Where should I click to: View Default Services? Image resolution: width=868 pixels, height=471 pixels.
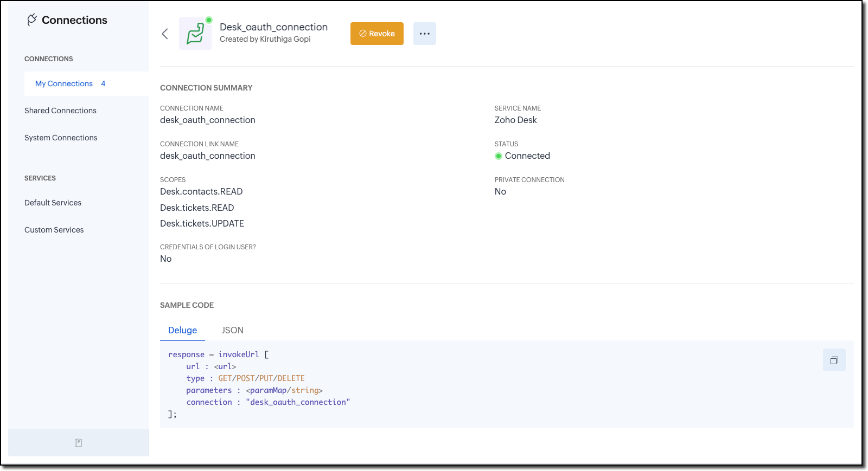pos(53,203)
